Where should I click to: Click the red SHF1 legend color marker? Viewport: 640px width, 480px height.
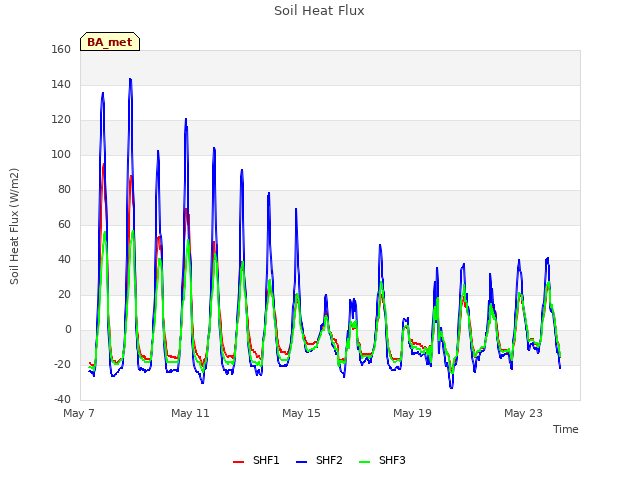pyautogui.click(x=238, y=462)
